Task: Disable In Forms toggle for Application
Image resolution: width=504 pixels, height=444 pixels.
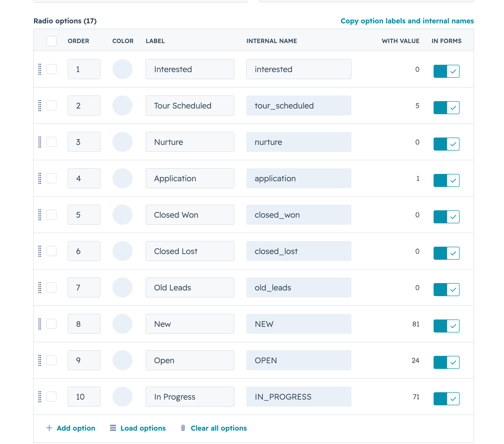Action: [446, 180]
